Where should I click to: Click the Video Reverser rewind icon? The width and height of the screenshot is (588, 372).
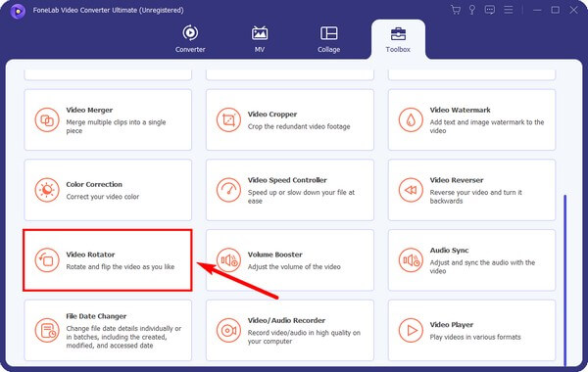(x=411, y=190)
